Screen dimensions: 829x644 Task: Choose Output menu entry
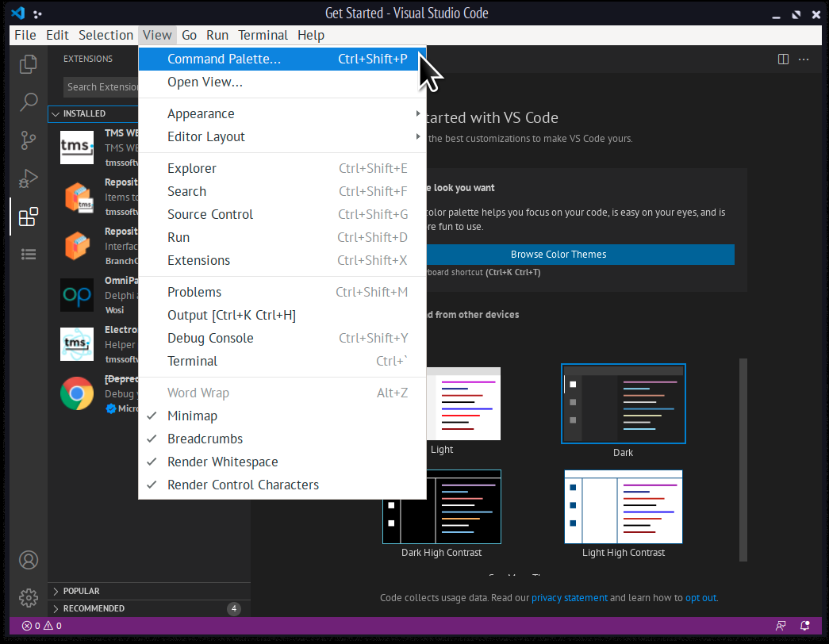282,315
